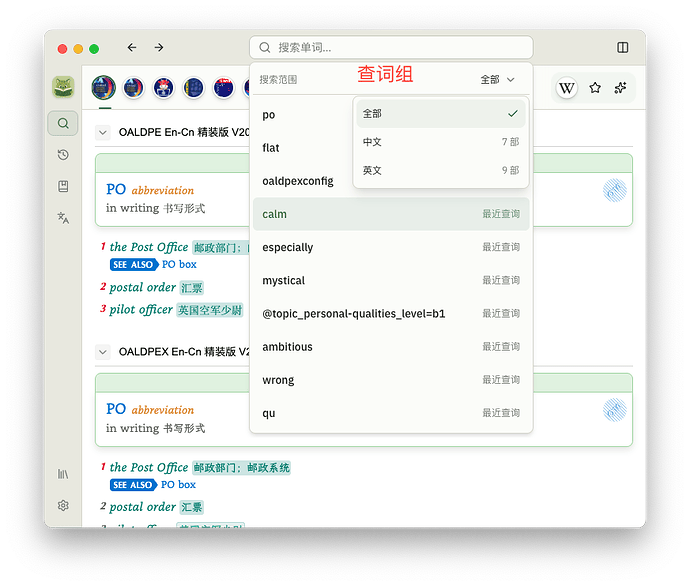Open the wordbook sidebar icon
The width and height of the screenshot is (690, 586).
coord(63,186)
